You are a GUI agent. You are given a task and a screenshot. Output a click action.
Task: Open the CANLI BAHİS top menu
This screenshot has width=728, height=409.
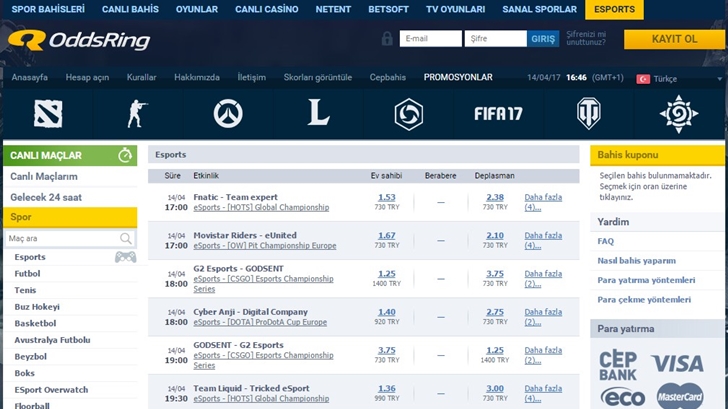pos(130,9)
